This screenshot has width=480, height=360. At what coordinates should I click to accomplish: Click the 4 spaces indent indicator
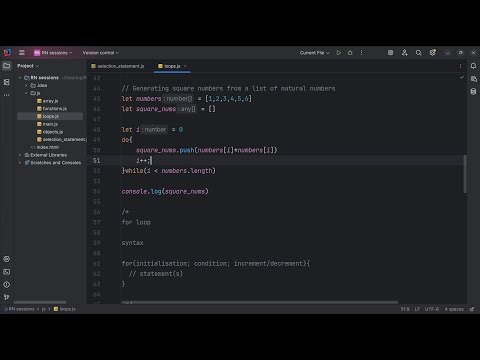pos(454,309)
